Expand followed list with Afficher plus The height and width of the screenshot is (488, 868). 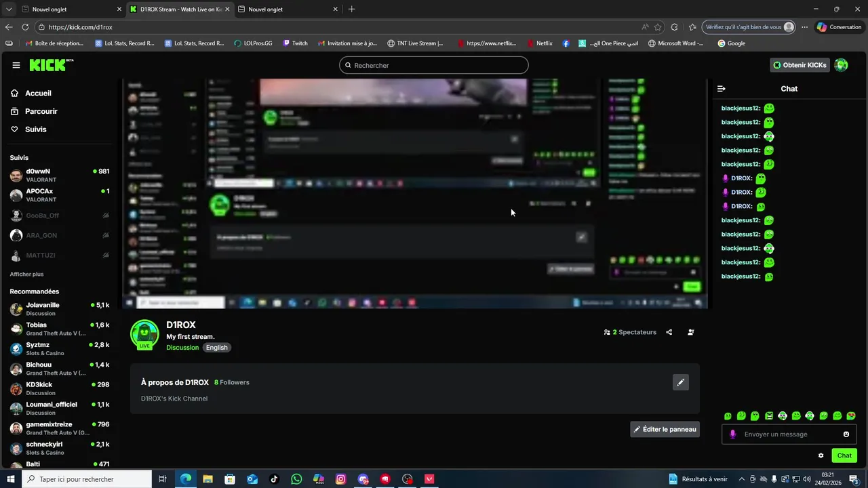click(x=26, y=274)
